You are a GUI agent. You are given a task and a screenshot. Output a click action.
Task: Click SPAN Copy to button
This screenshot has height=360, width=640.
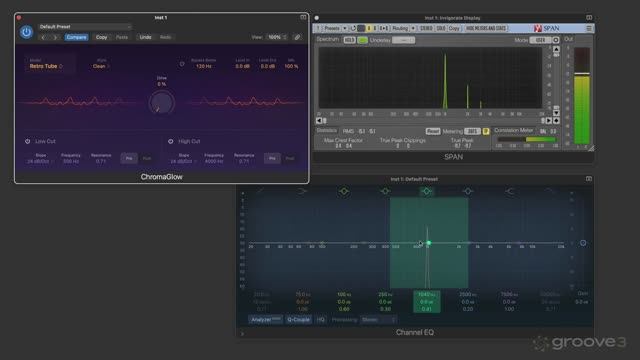click(454, 28)
